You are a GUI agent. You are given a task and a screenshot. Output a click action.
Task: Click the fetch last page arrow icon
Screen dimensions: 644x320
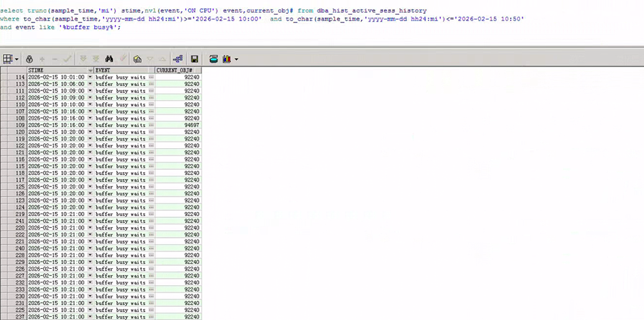(95, 59)
